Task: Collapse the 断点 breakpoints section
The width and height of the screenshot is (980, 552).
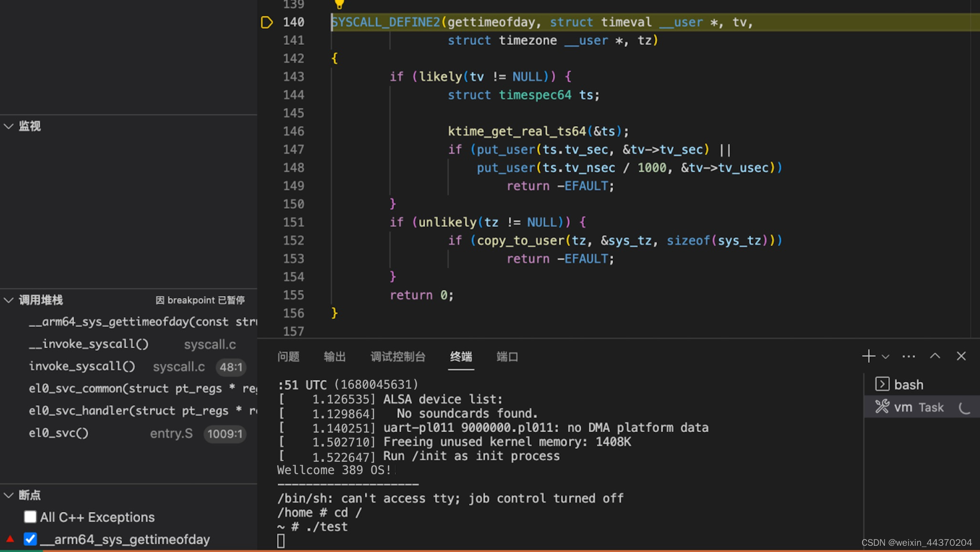Action: [9, 495]
